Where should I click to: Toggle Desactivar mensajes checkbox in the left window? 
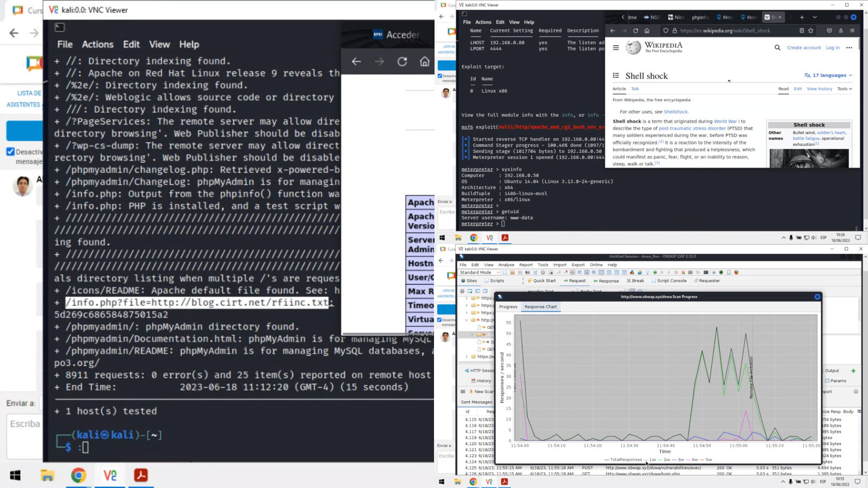(10, 152)
